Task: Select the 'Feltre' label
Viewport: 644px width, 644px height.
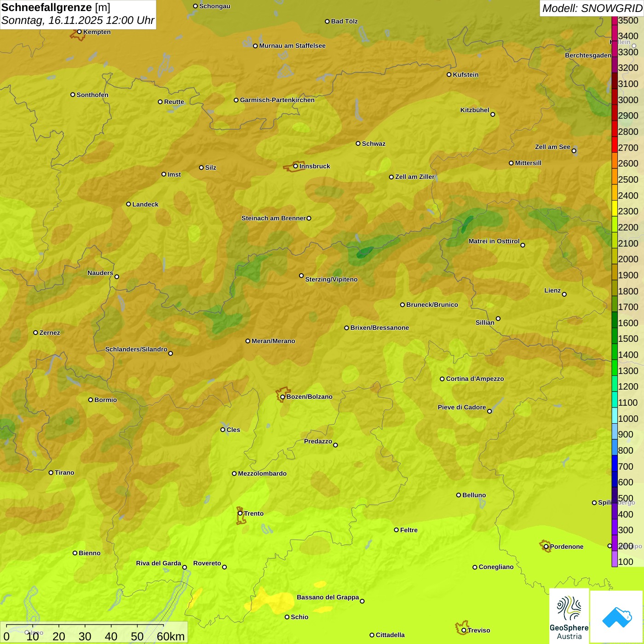Action: click(x=409, y=530)
